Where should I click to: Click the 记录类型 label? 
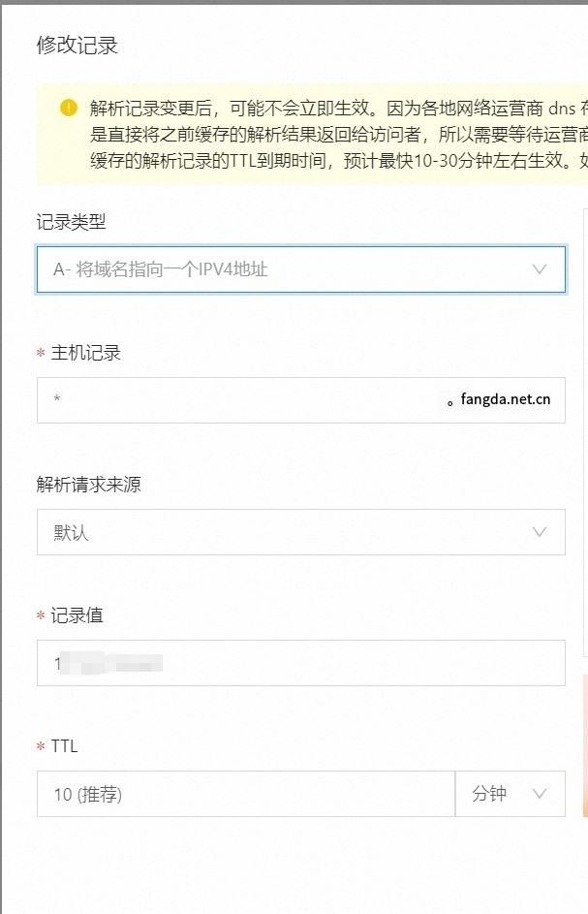tap(71, 222)
